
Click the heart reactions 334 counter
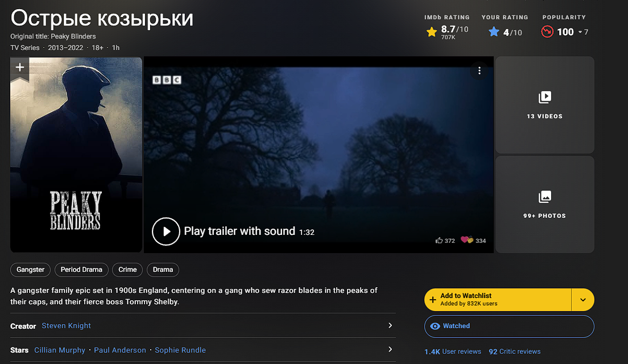click(473, 240)
